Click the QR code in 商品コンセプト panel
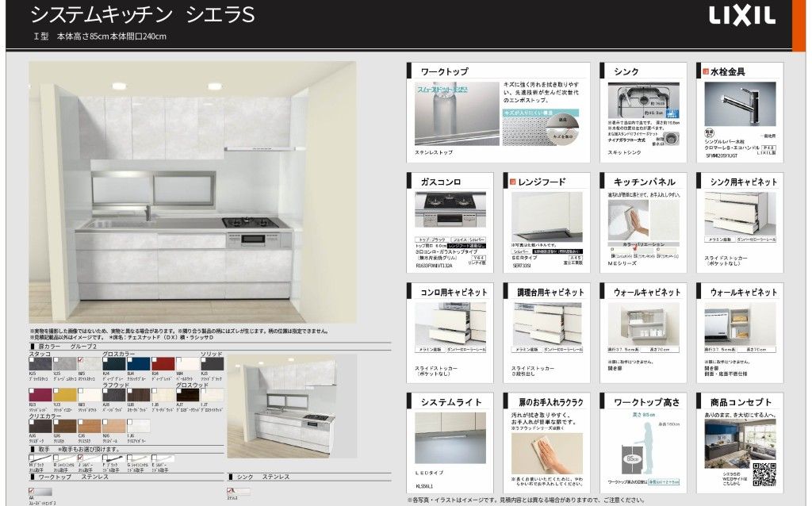 point(764,473)
